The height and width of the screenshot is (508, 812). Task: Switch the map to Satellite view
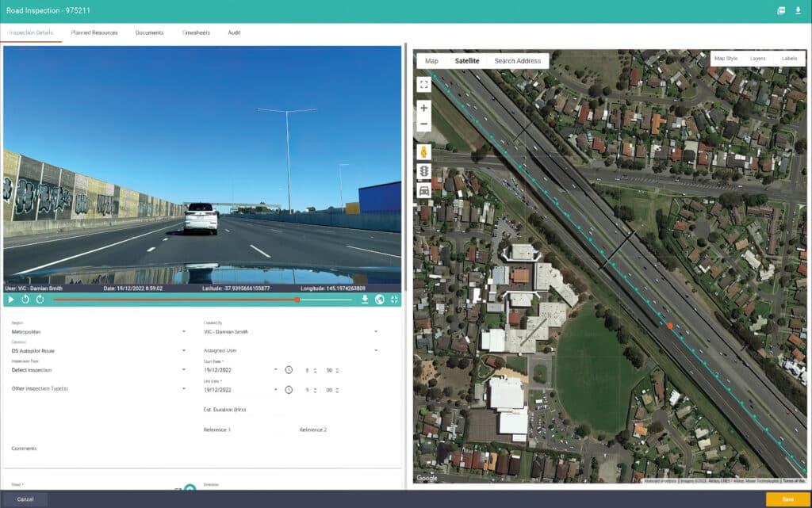(467, 60)
